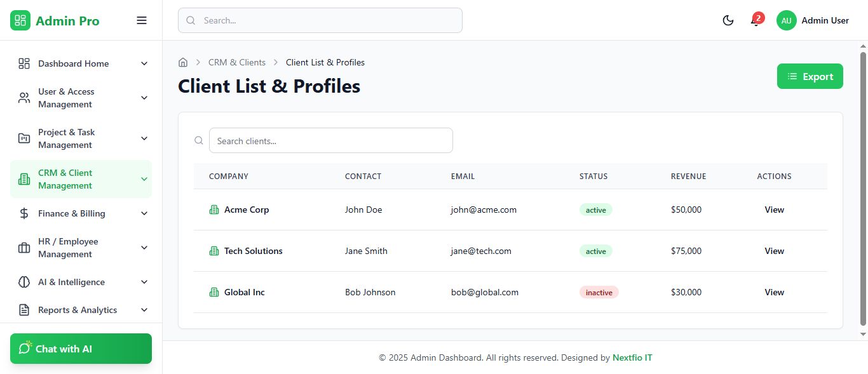Click the Finance & Billing dollar icon
Screen dimensions: 868x374
click(x=24, y=213)
